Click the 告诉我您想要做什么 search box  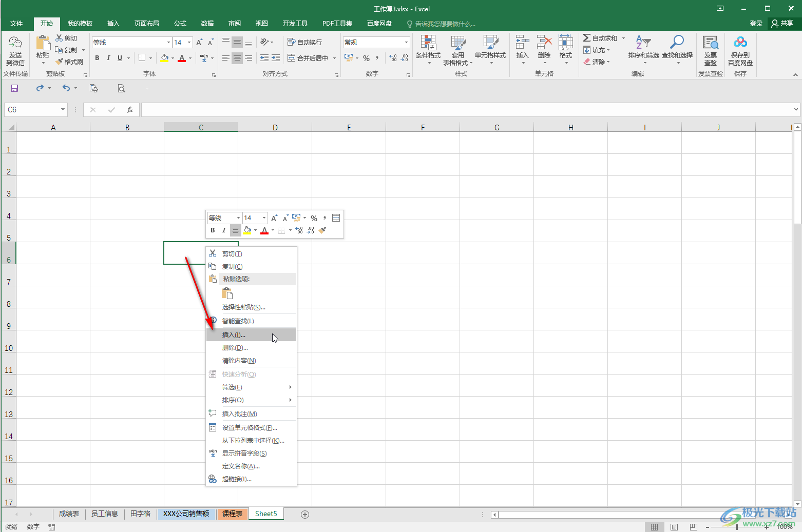(x=441, y=24)
